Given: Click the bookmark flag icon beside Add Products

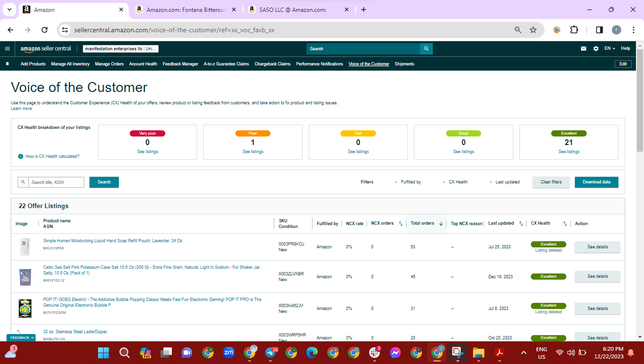Looking at the screenshot, I should pos(8,64).
